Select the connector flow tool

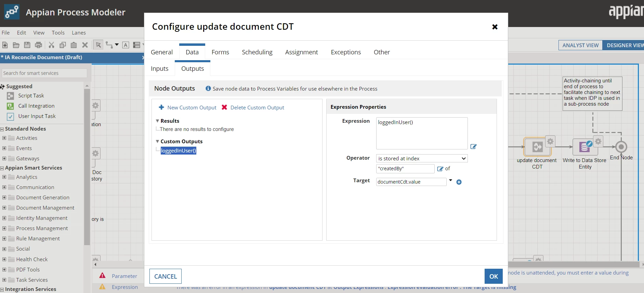tap(109, 45)
